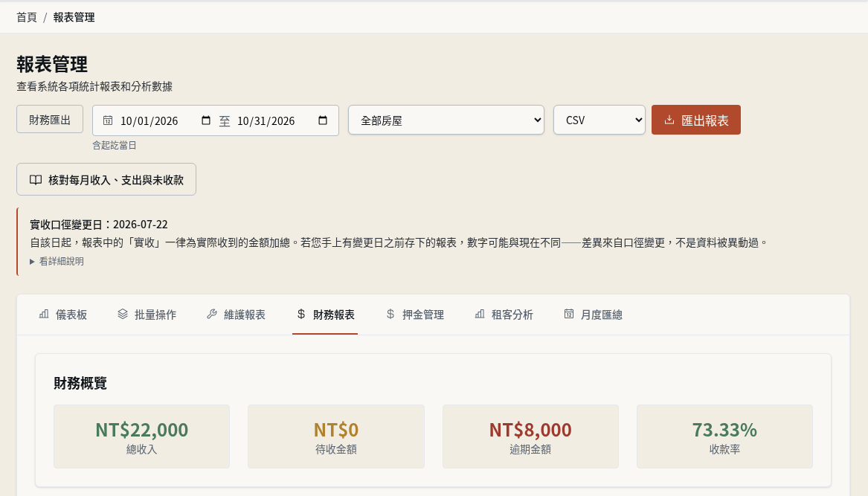
Task: Click the layers icon for 批量操作
Action: point(122,315)
